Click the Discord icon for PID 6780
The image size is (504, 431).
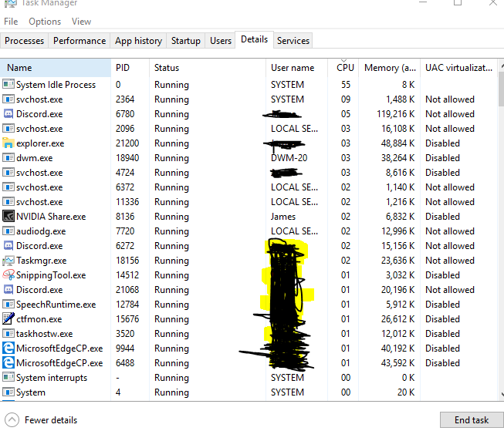pyautogui.click(x=8, y=113)
